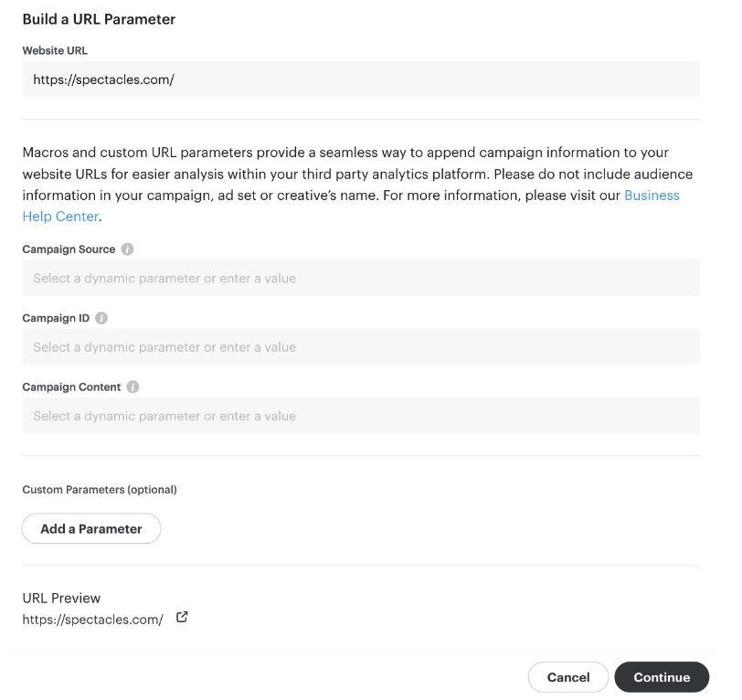Click the URL Preview spectacles.com link

point(92,619)
